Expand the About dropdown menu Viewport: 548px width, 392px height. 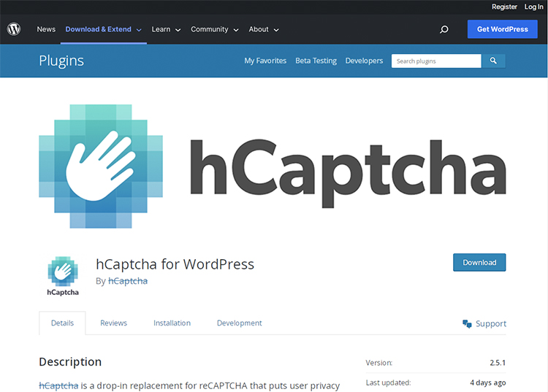(264, 29)
